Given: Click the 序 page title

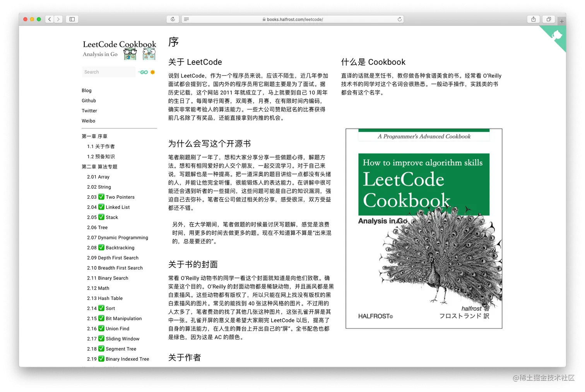Looking at the screenshot, I should [x=173, y=42].
